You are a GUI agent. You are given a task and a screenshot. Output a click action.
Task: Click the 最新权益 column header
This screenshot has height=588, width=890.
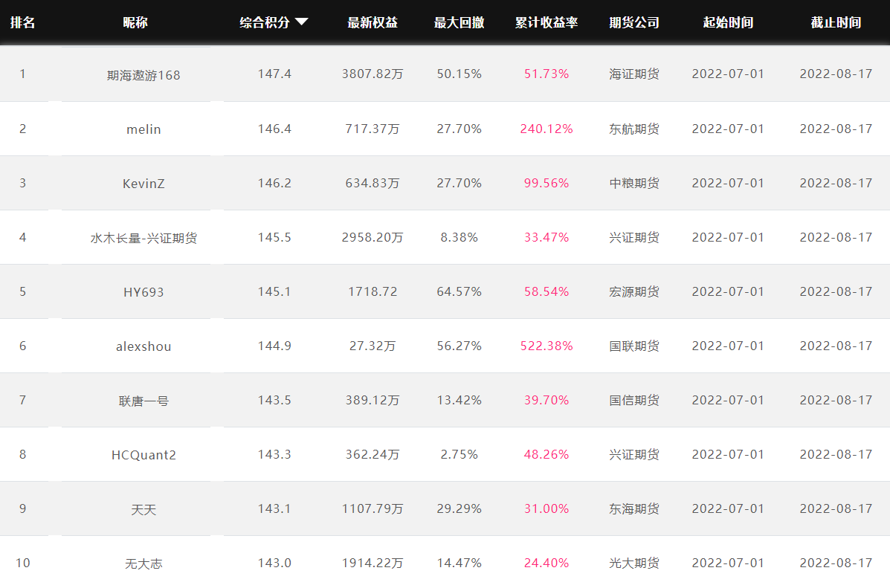[x=373, y=23]
